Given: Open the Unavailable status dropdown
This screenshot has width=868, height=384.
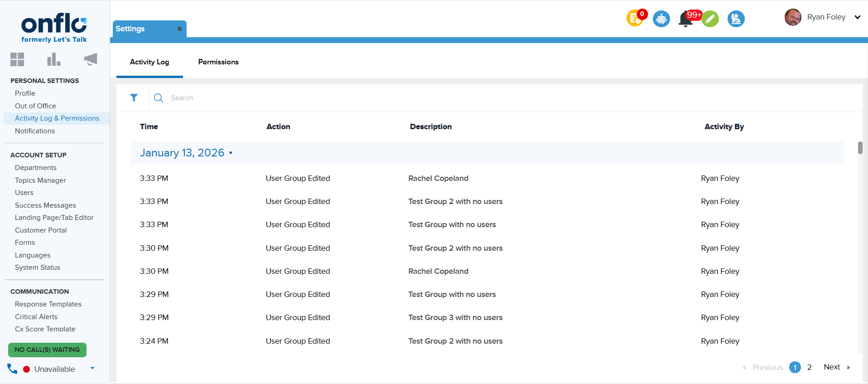Looking at the screenshot, I should [92, 368].
